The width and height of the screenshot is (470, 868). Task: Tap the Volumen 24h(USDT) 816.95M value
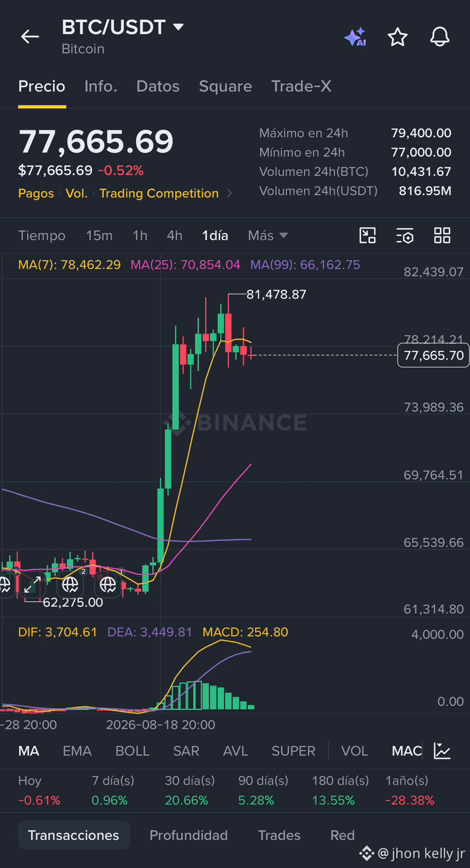click(x=425, y=191)
